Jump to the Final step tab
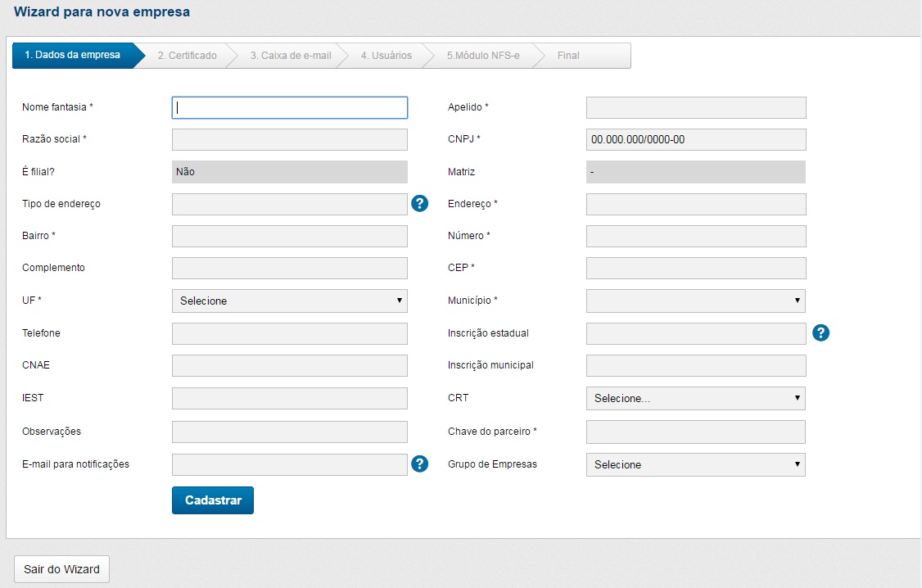This screenshot has height=588, width=922. click(x=568, y=56)
